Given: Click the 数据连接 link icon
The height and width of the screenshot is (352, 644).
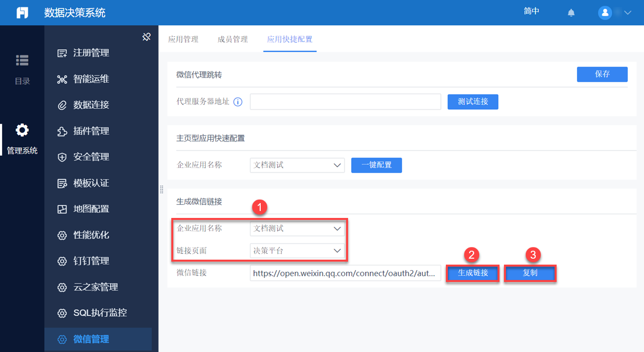Looking at the screenshot, I should point(62,105).
